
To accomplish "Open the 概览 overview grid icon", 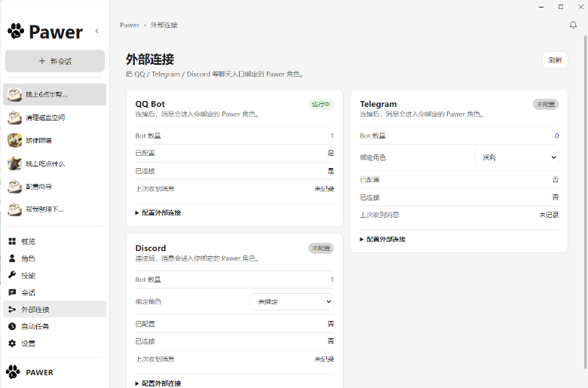I will point(12,241).
